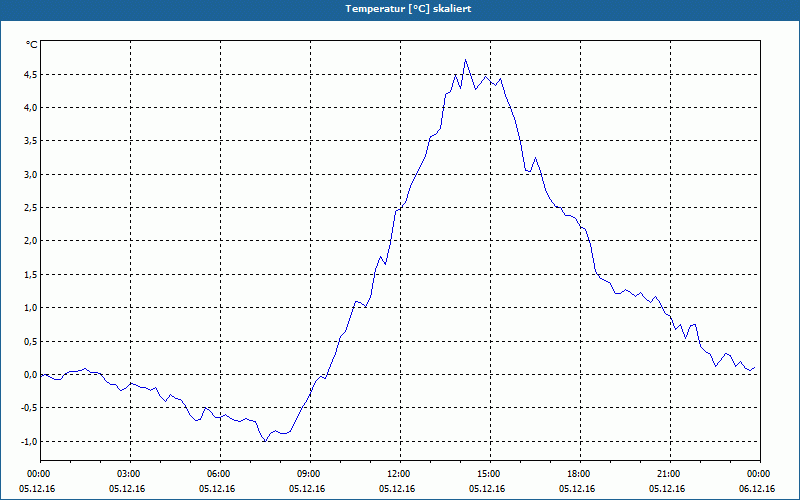
Task: Select the 21:00 time axis label
Action: tap(670, 474)
